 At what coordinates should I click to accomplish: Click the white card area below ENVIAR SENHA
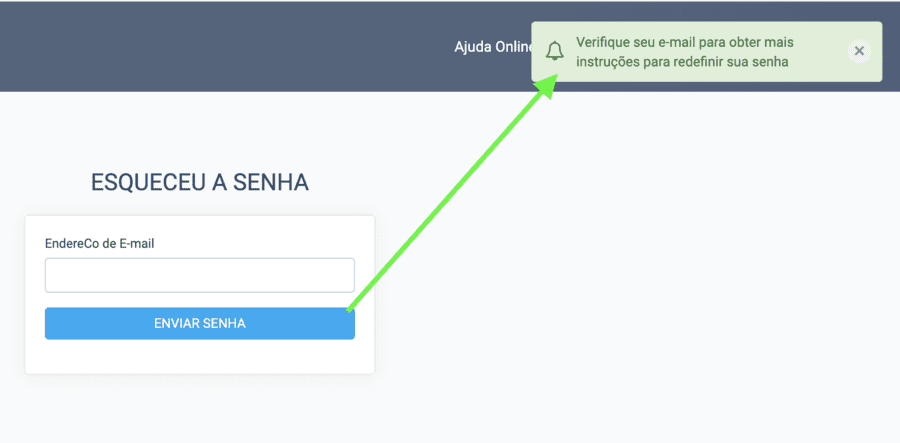199,357
